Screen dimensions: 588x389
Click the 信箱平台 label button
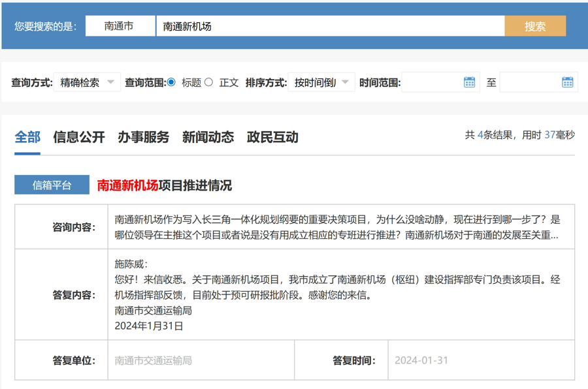point(52,185)
